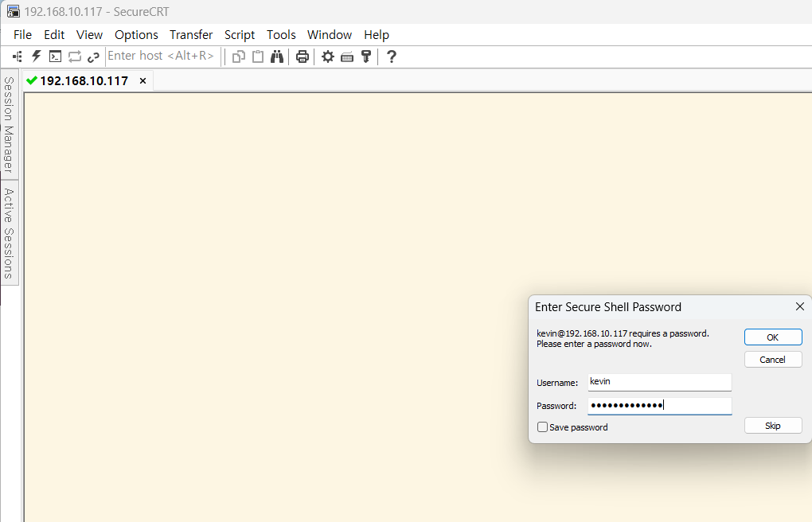Open the View menu
Screen dimensions: 812x522
(x=89, y=35)
